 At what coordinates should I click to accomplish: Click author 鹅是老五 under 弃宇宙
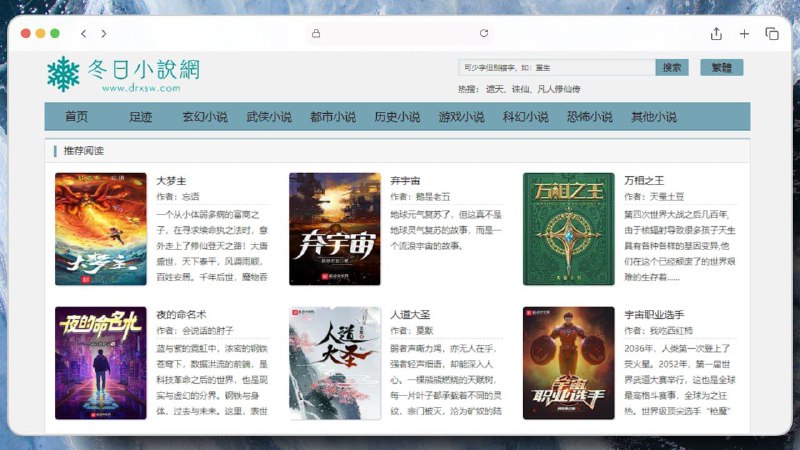pyautogui.click(x=433, y=197)
